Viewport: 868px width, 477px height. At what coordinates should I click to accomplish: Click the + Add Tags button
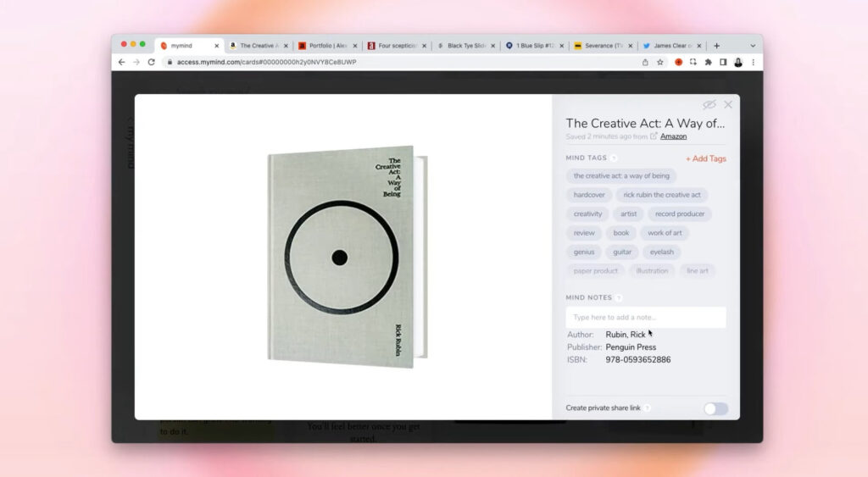(706, 158)
